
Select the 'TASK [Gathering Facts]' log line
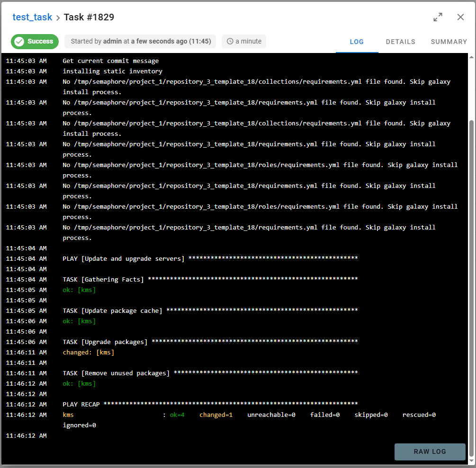[103, 280]
